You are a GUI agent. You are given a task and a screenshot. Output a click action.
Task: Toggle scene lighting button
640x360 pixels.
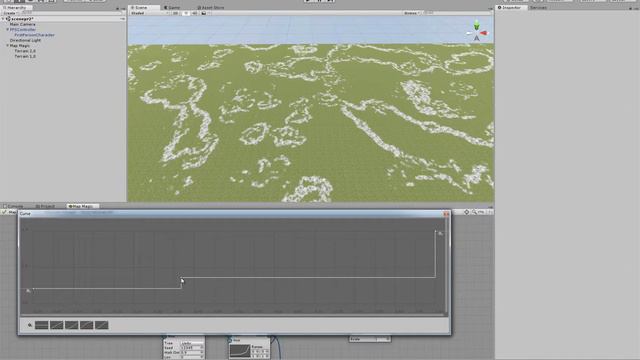pos(186,13)
